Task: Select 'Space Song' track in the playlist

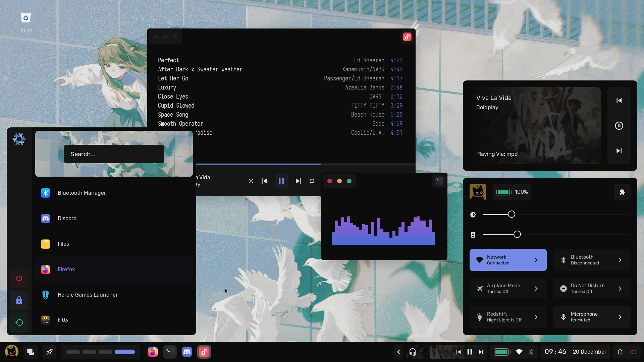Action: (173, 114)
